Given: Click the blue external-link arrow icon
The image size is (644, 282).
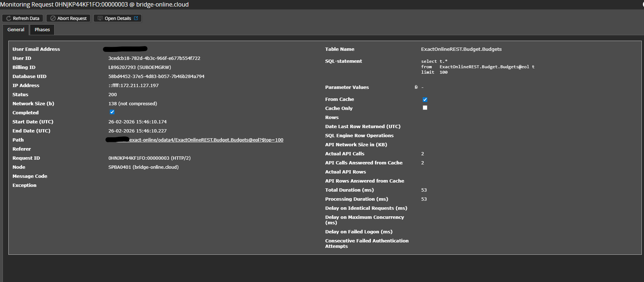Looking at the screenshot, I should pyautogui.click(x=136, y=18).
